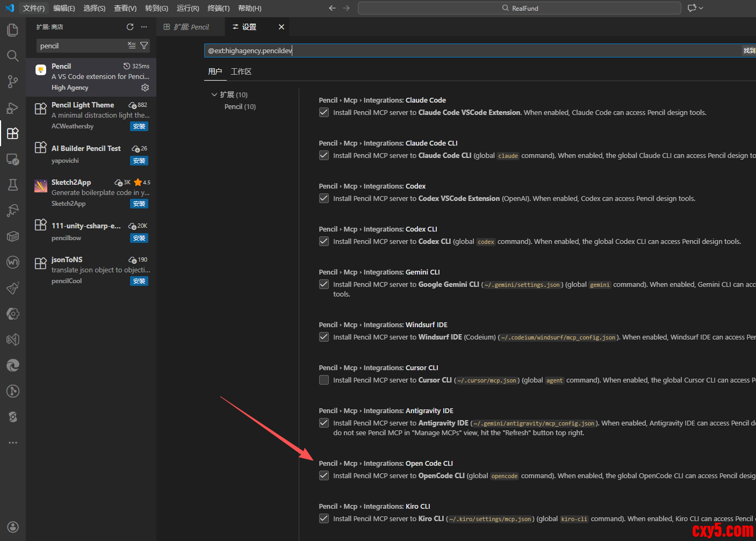Select Pencil (10) in settings tree

[240, 106]
